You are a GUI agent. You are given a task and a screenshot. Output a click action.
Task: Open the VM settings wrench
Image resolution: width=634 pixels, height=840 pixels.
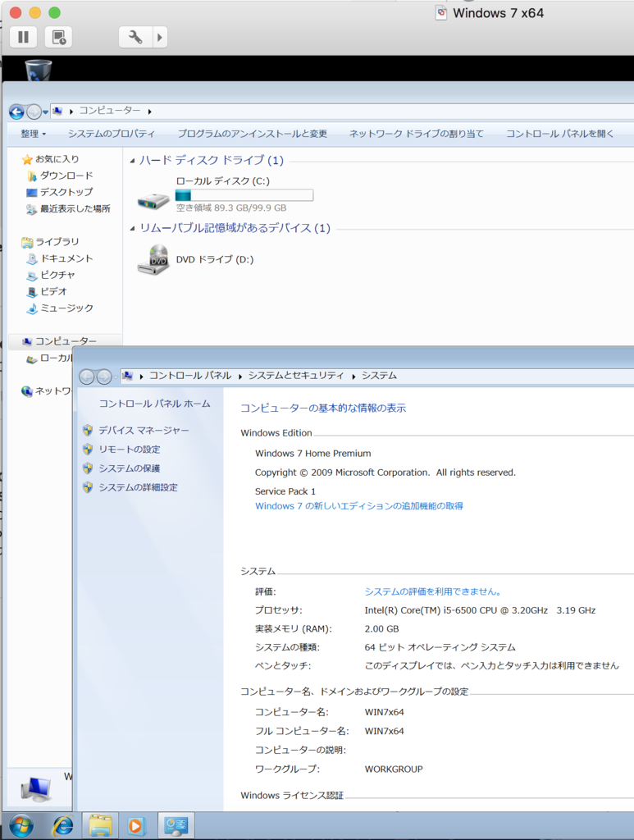135,37
